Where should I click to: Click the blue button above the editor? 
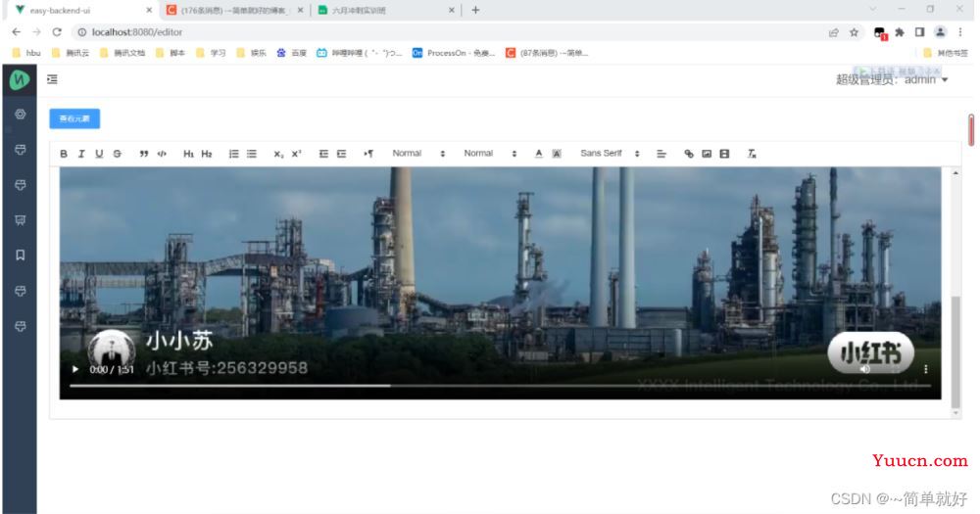pyautogui.click(x=74, y=118)
